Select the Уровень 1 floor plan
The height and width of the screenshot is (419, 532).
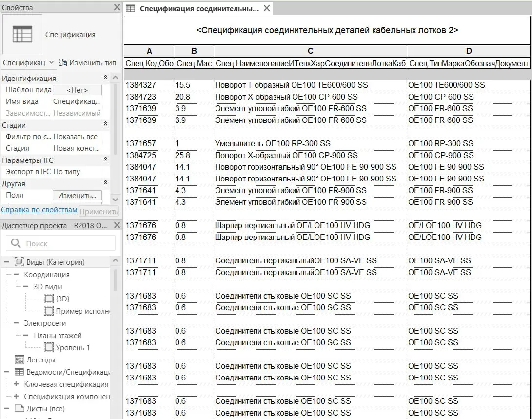click(x=73, y=347)
